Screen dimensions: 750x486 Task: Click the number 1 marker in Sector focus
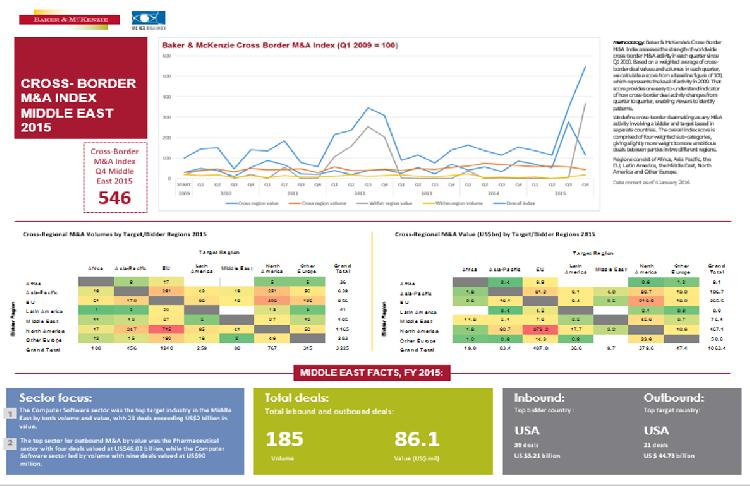coord(7,413)
